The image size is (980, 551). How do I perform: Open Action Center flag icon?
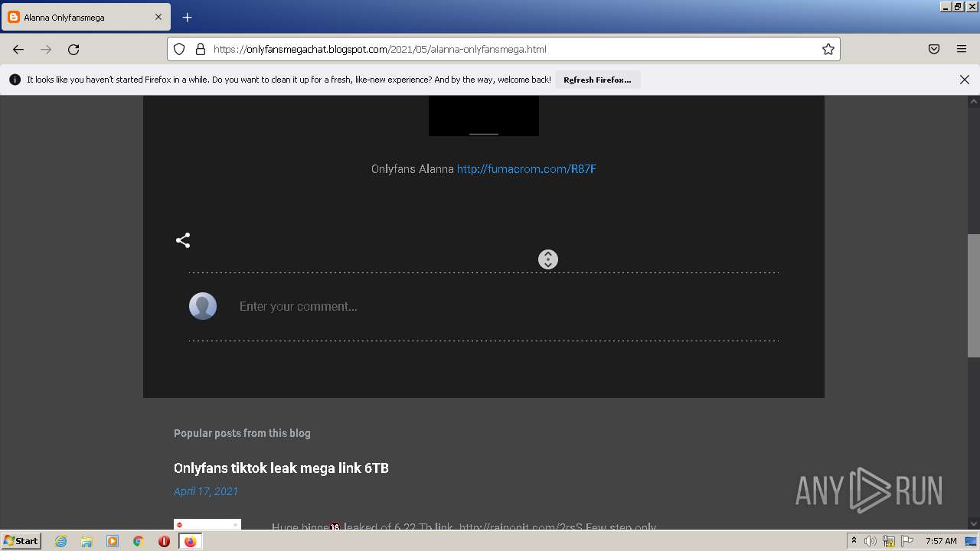(x=907, y=541)
